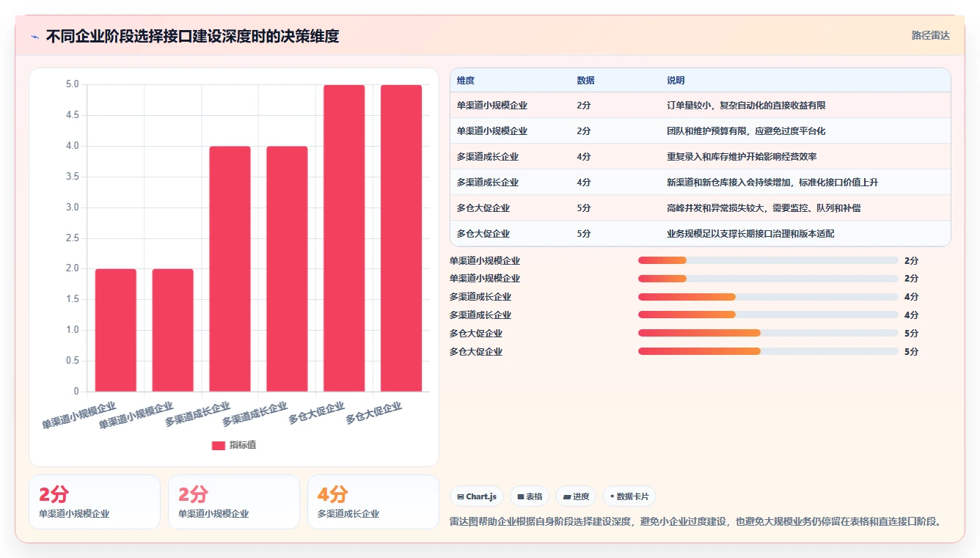Click the 4.5 y-axis label
Viewport: 980px width, 558px height.
coord(72,115)
